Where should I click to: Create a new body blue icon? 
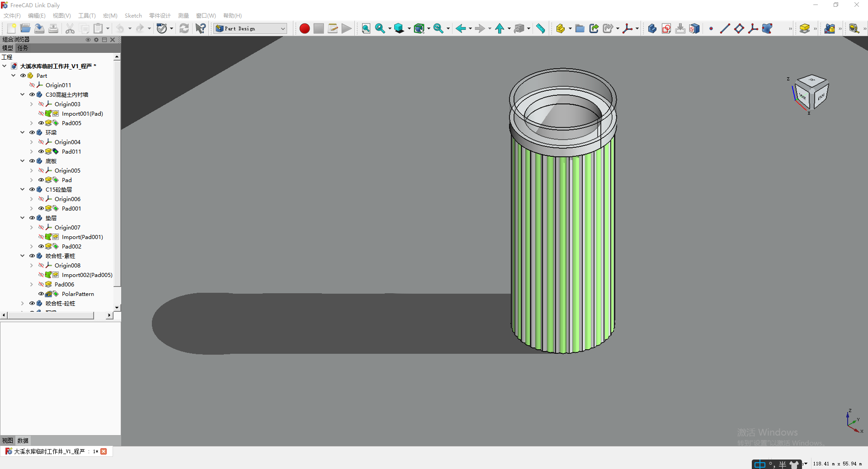coord(652,28)
